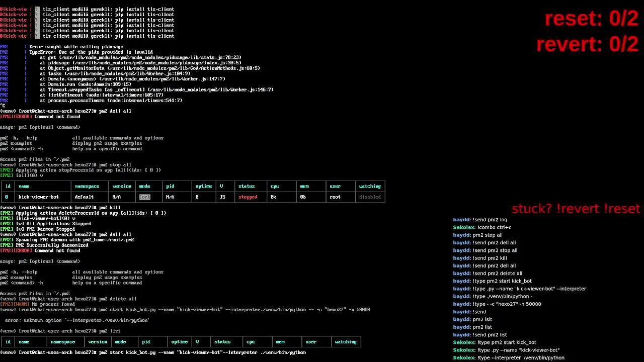Click the "revert: 0/2" counter text
The height and width of the screenshot is (362, 644).
pos(588,45)
